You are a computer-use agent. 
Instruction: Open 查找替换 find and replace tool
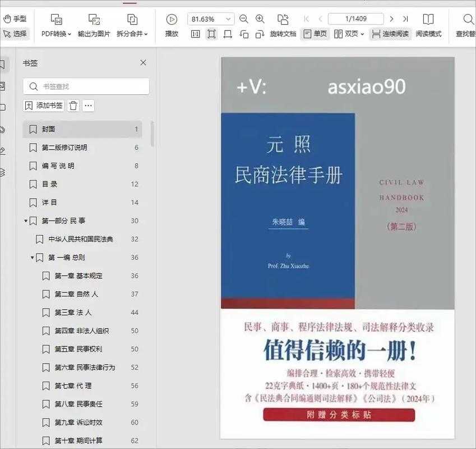(468, 19)
